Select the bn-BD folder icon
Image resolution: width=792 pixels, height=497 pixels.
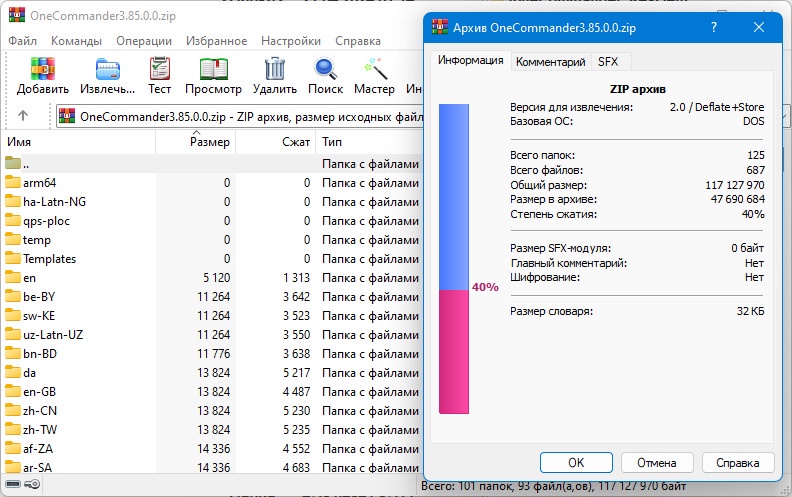pos(13,354)
